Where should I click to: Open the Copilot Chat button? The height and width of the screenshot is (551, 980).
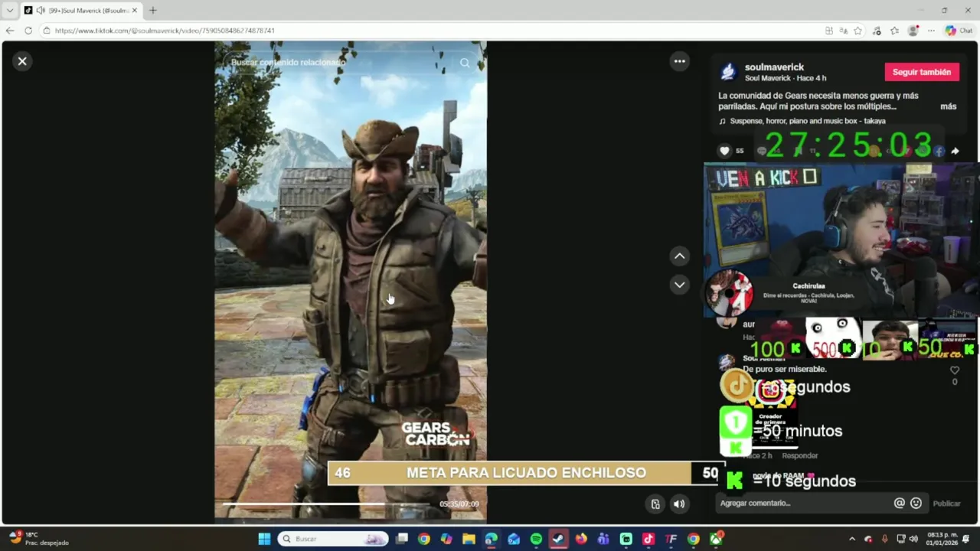click(959, 31)
